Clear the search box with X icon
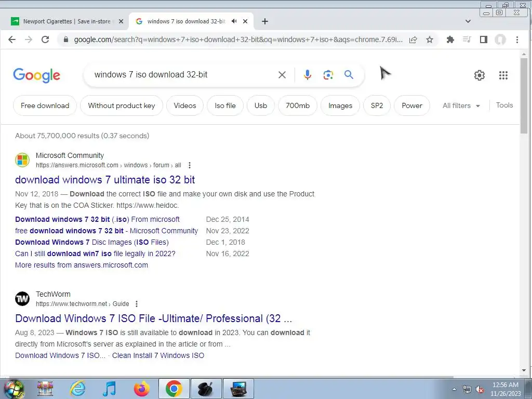The image size is (532, 399). [x=282, y=75]
